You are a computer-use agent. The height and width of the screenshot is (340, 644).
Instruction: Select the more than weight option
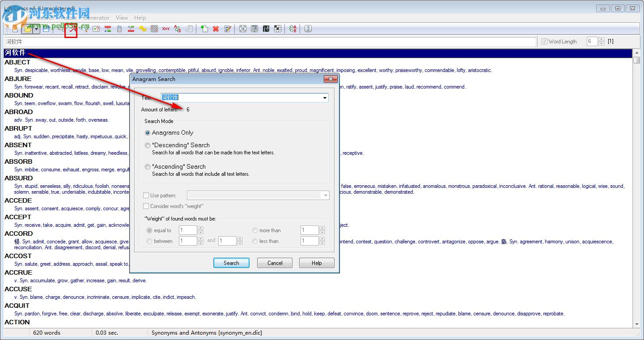(x=255, y=230)
